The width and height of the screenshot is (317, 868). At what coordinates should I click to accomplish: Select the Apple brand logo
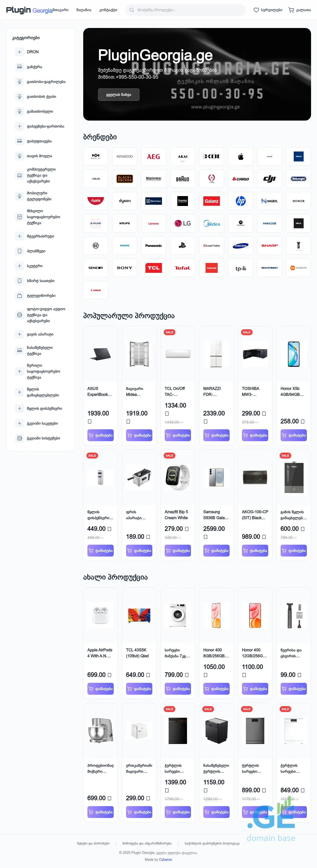[x=240, y=157]
